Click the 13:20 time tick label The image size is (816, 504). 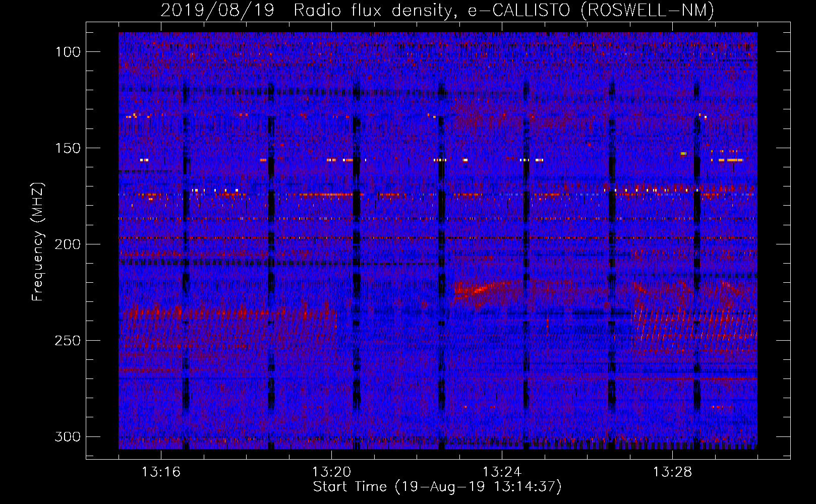[331, 472]
